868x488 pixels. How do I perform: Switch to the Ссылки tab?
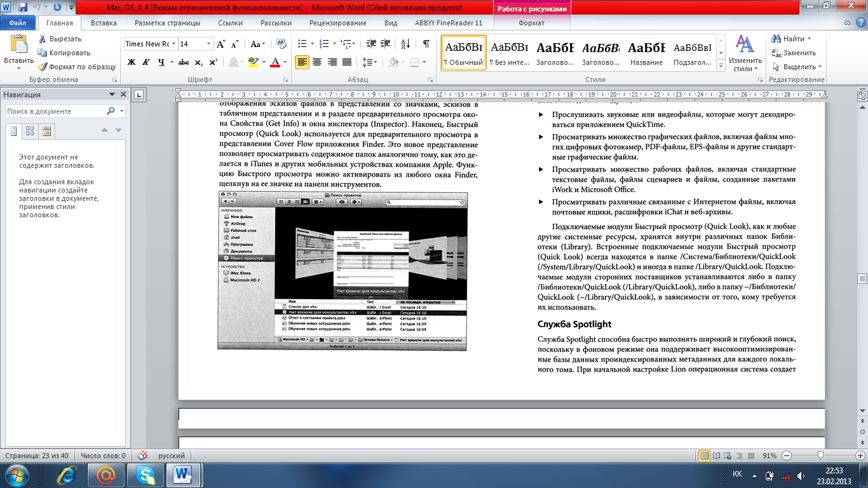tap(230, 23)
